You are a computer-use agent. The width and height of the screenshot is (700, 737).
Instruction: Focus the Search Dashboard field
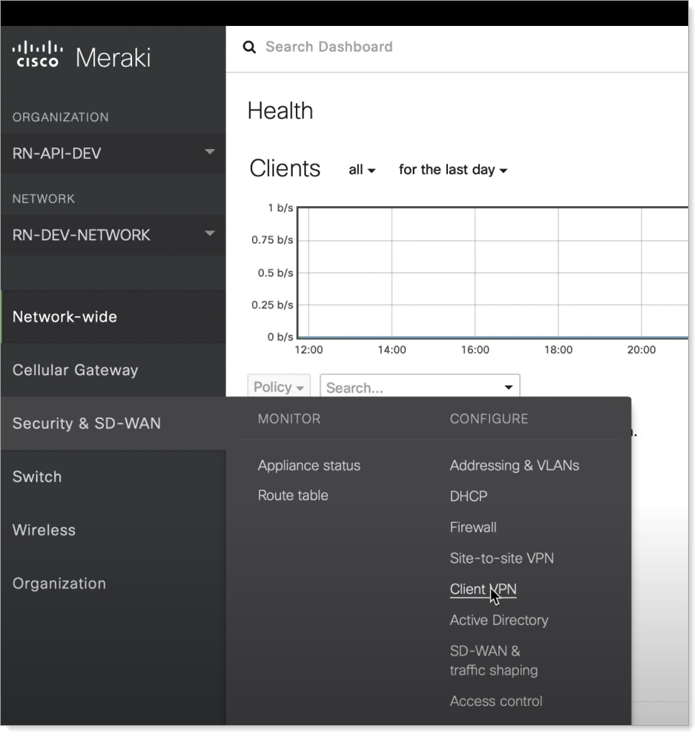(329, 47)
